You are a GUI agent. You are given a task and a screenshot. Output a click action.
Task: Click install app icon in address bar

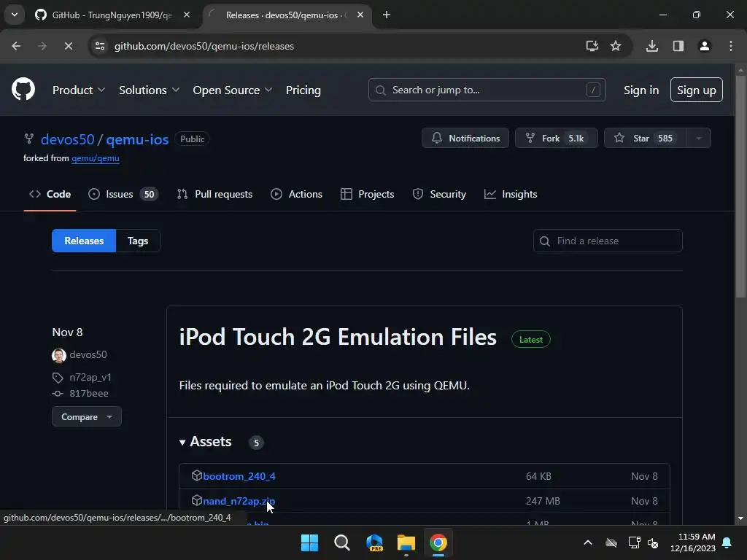(x=592, y=46)
